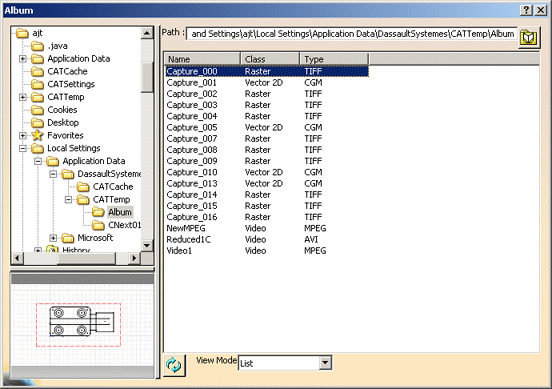
Task: Sort list by Class column header
Action: point(270,59)
